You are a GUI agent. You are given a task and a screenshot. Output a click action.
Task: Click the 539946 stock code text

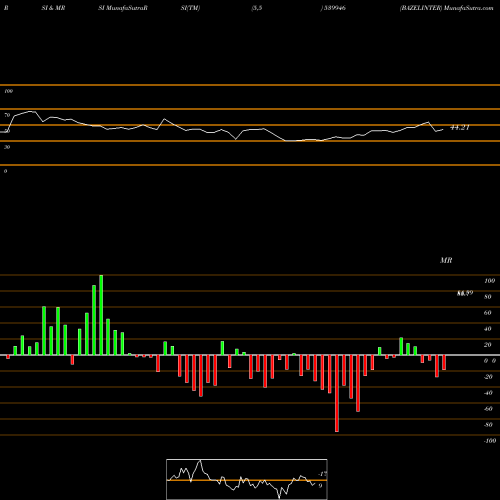coord(334,8)
